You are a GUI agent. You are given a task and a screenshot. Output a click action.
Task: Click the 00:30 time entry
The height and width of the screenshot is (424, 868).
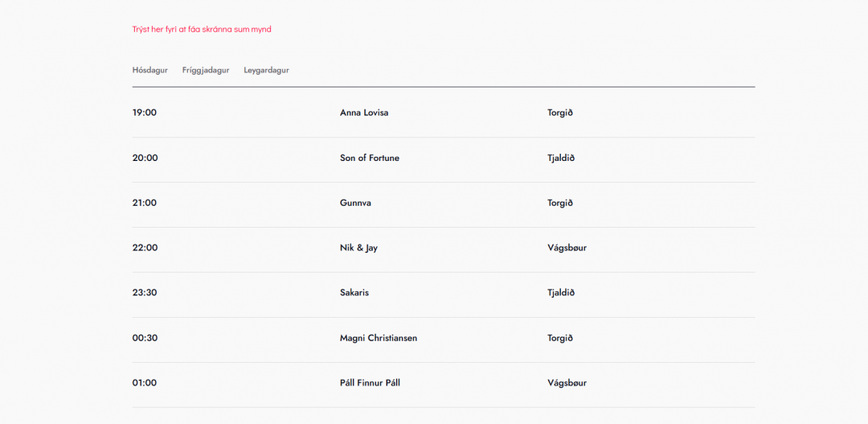[145, 338]
